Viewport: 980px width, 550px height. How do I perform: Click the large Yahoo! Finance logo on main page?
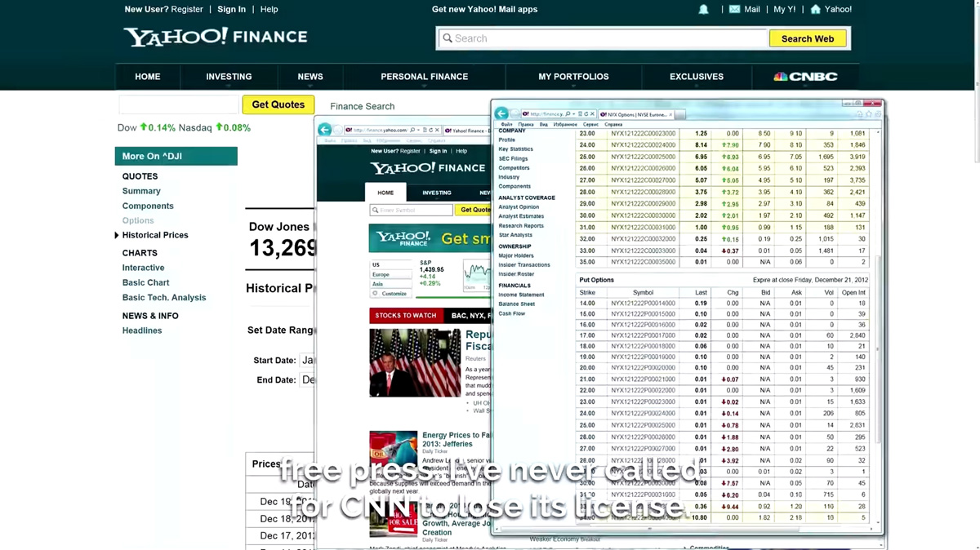(216, 37)
